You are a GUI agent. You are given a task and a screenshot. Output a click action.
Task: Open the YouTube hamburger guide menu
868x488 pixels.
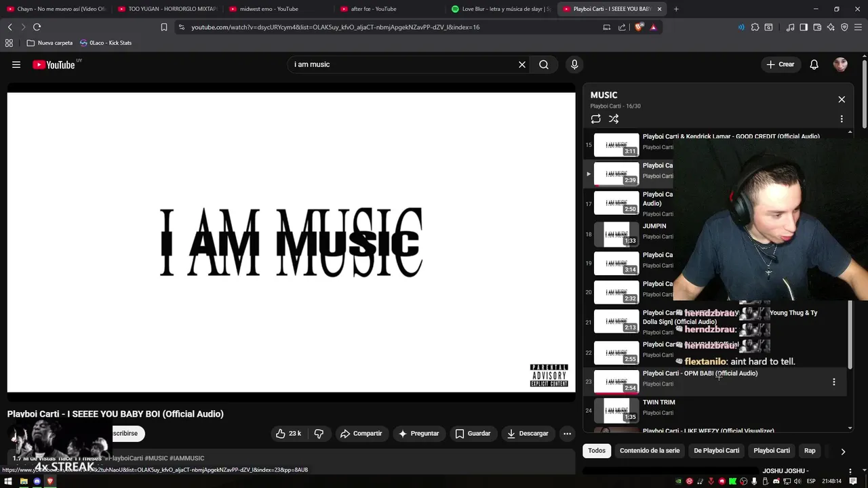click(x=16, y=64)
